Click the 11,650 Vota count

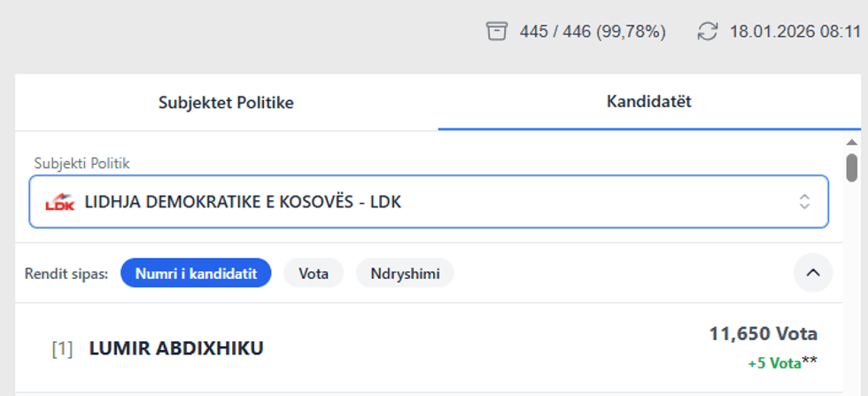763,334
